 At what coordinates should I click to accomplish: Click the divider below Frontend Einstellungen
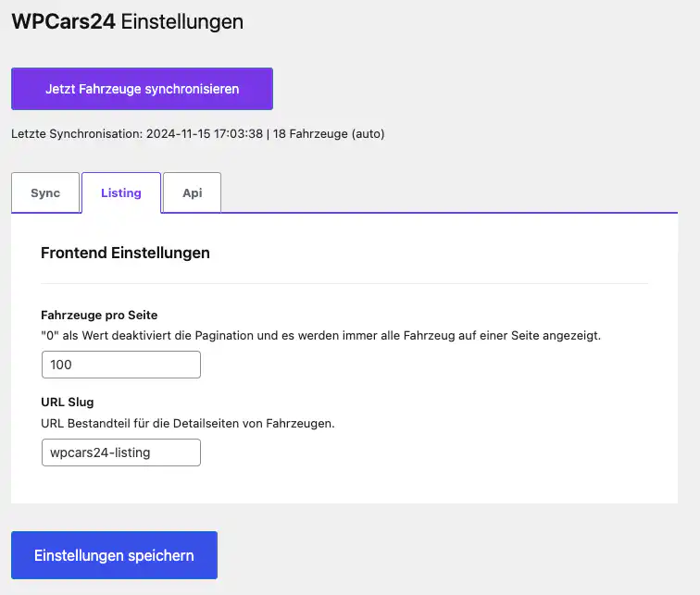tap(344, 283)
